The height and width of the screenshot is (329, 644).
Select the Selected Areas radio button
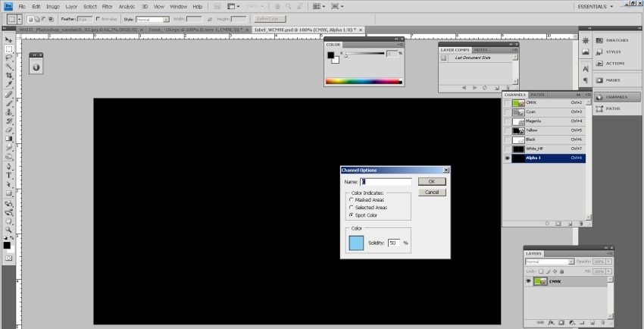click(351, 208)
